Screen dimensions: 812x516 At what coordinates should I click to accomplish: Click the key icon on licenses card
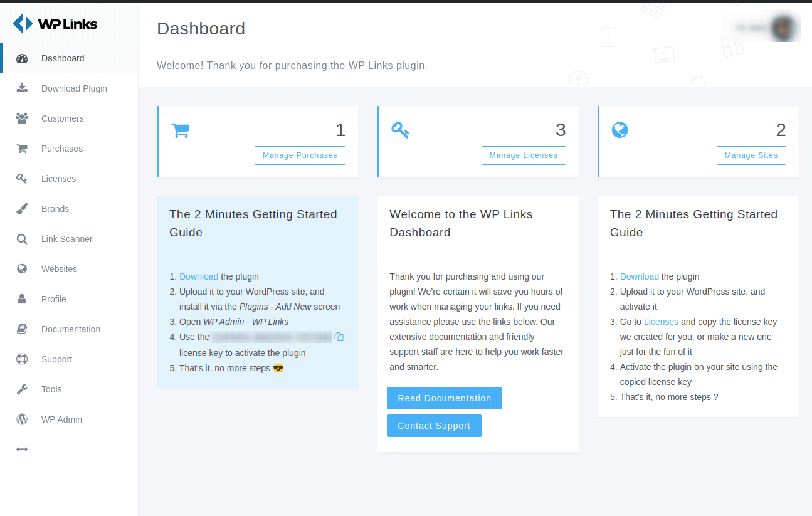click(400, 130)
